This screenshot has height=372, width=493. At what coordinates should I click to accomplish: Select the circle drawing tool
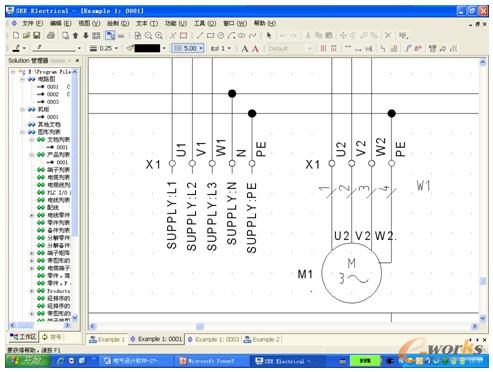[x=221, y=36]
